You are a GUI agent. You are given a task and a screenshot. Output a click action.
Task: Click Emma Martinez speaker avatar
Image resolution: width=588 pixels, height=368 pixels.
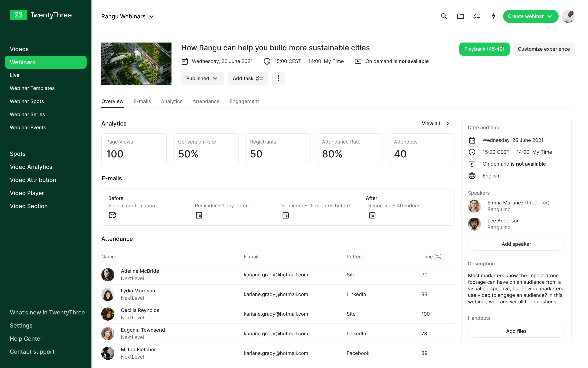(474, 206)
